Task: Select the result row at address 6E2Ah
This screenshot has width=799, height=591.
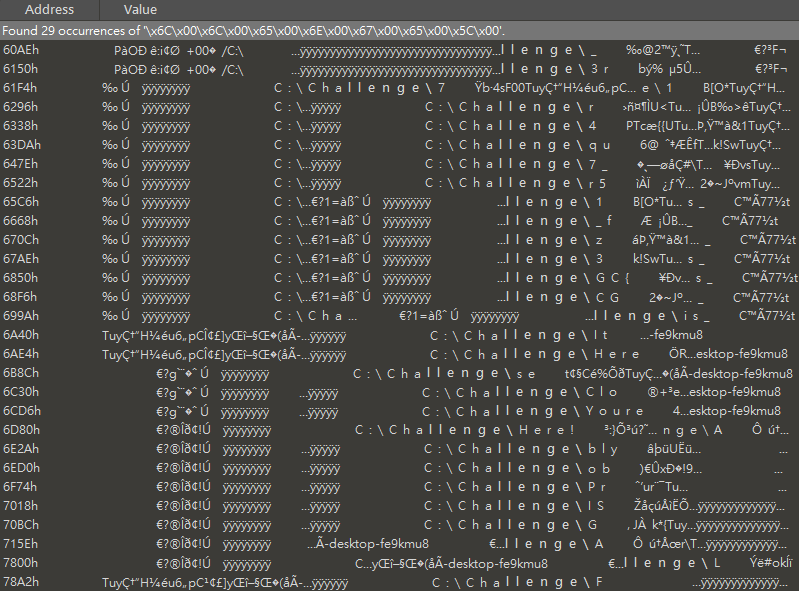Action: [x=400, y=449]
